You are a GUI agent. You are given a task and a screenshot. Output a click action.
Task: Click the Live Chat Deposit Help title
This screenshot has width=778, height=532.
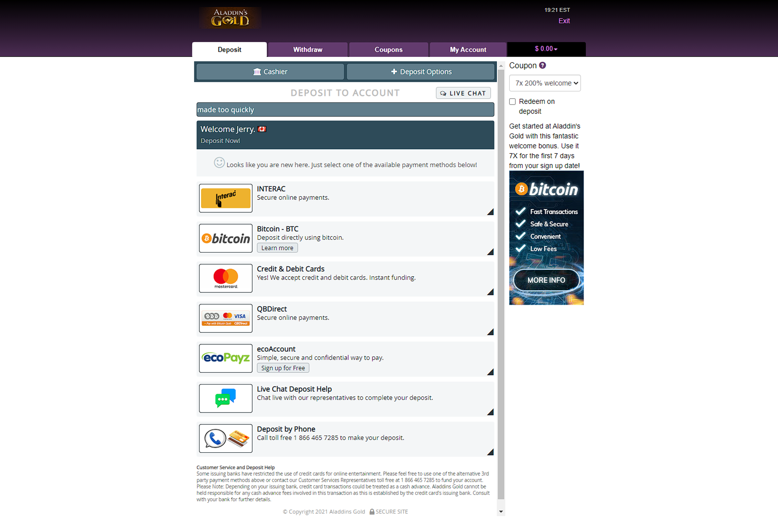click(294, 389)
